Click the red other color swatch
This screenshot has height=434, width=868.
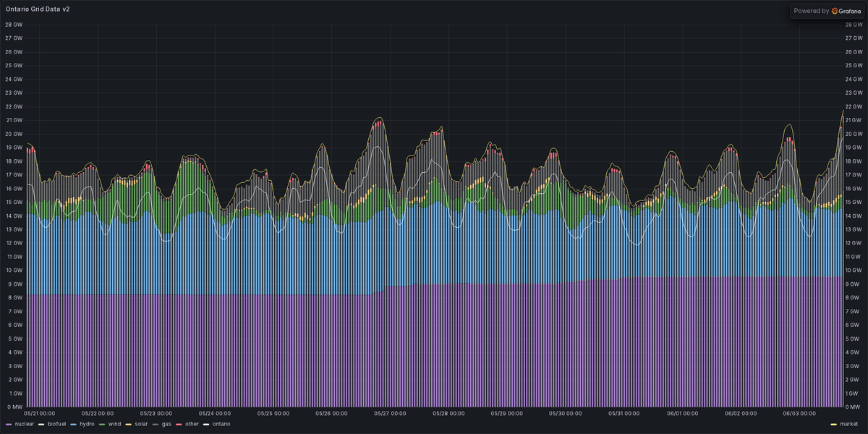pyautogui.click(x=180, y=424)
